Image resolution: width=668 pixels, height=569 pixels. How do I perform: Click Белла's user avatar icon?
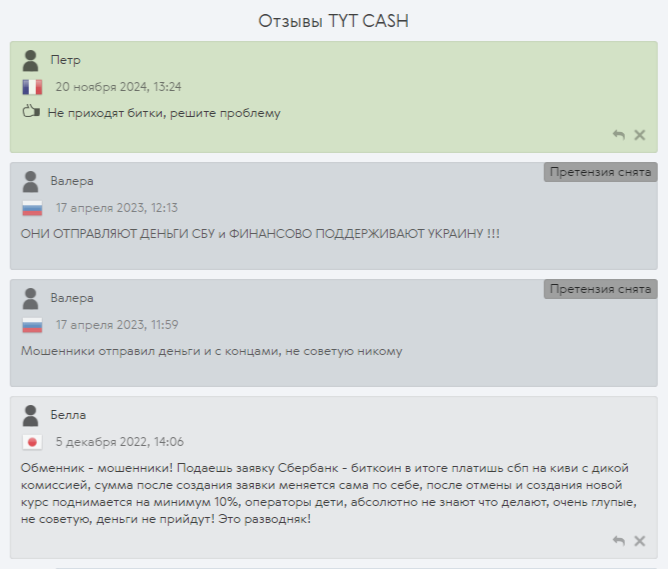[x=31, y=416]
